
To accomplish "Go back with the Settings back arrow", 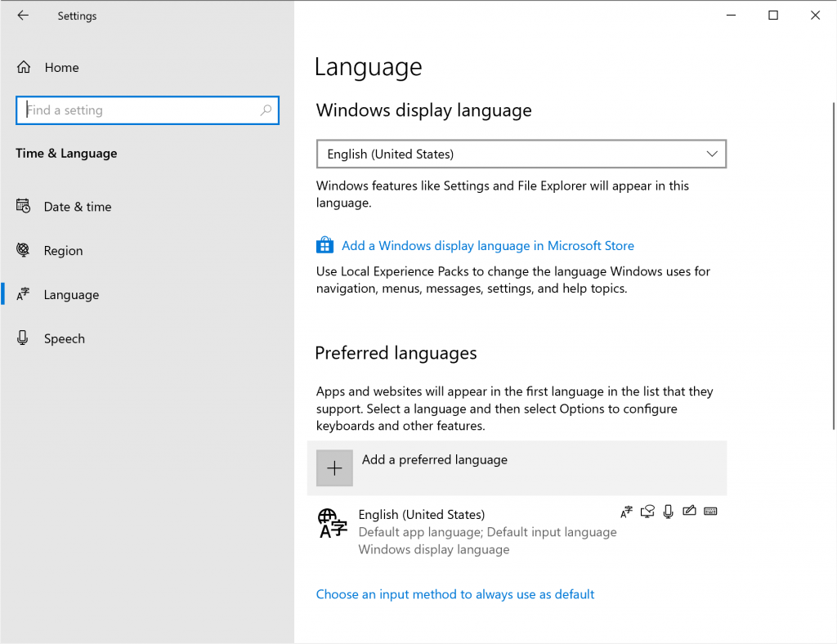I will [x=23, y=16].
